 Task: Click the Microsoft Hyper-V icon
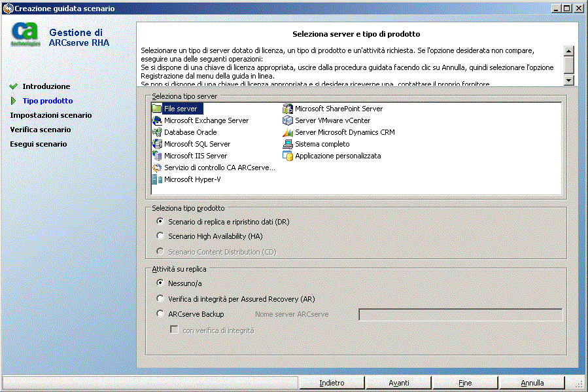point(157,179)
